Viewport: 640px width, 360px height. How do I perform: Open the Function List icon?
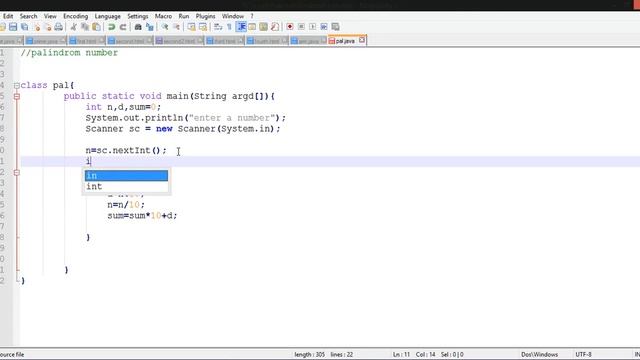(x=275, y=27)
